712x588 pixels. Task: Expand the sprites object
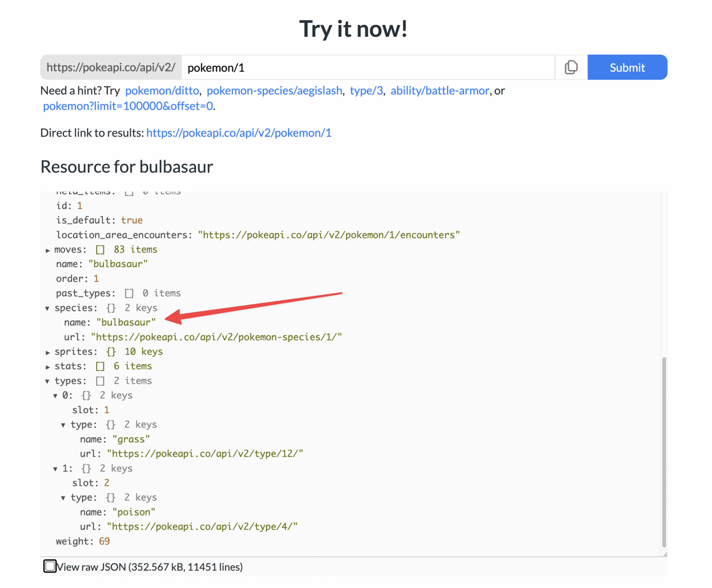pos(48,351)
